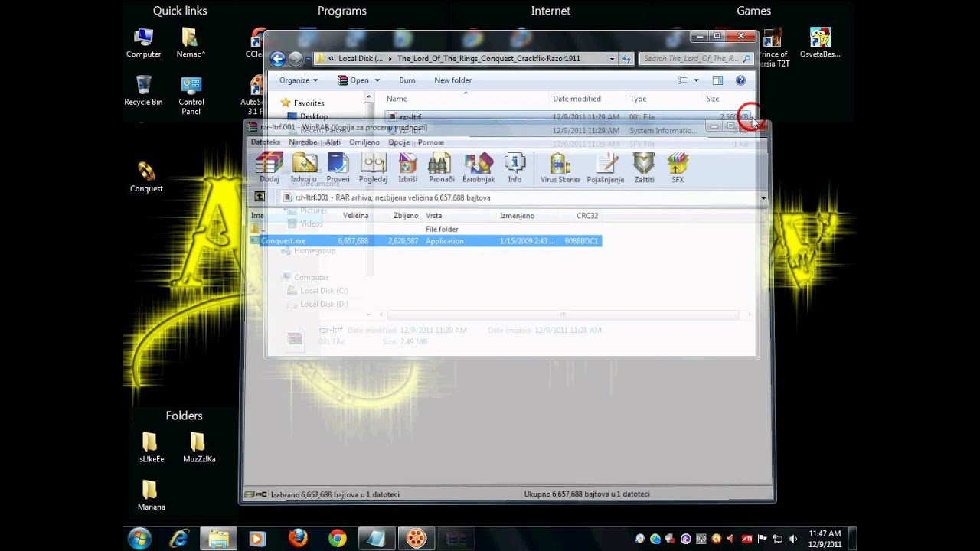Click Favorites in Explorer navigation pane
Screen dimensions: 980x551
point(309,103)
